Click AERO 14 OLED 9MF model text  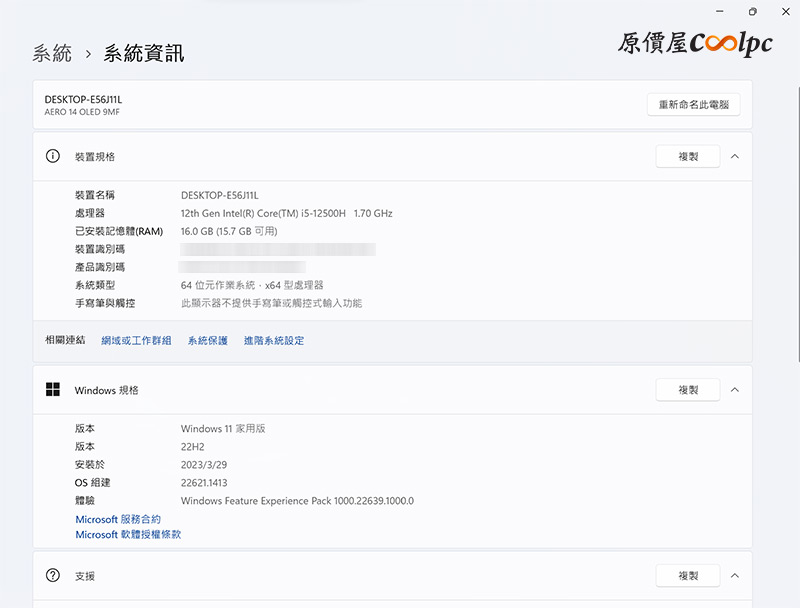tap(82, 112)
